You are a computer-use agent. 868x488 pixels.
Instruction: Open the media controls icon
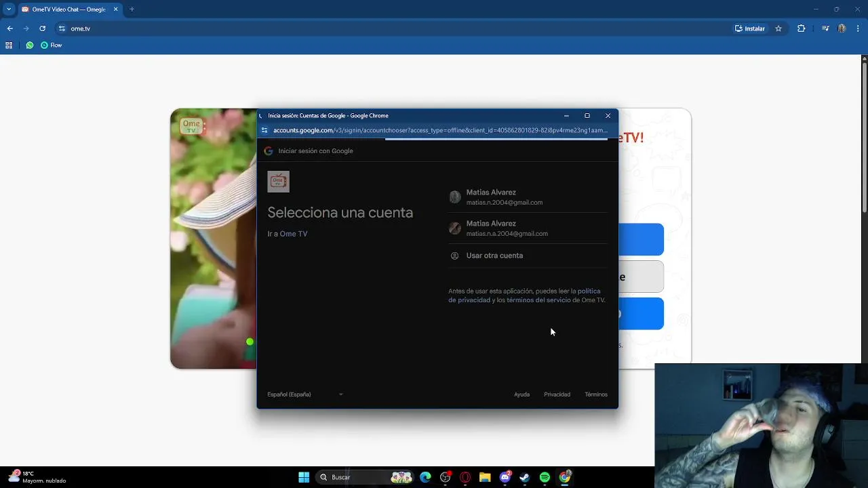pyautogui.click(x=825, y=28)
